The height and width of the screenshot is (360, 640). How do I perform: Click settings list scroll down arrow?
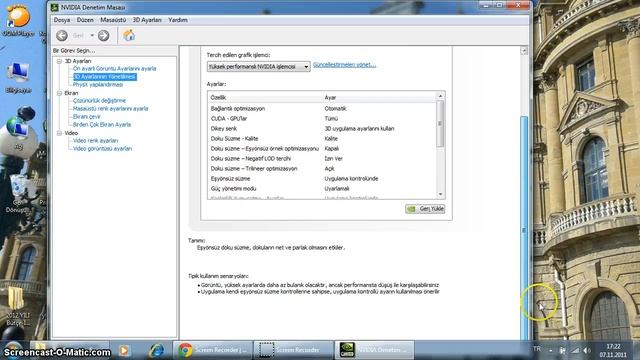[440, 195]
